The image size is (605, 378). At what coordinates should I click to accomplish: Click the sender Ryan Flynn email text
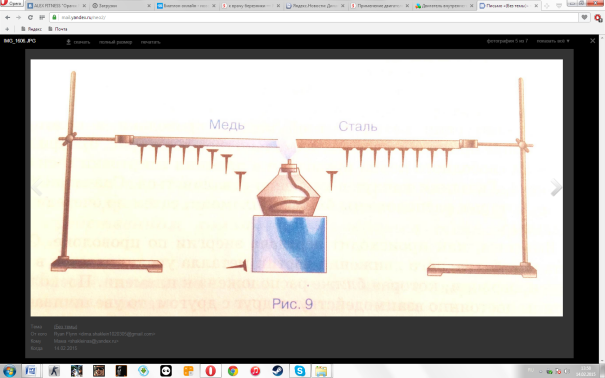click(104, 334)
